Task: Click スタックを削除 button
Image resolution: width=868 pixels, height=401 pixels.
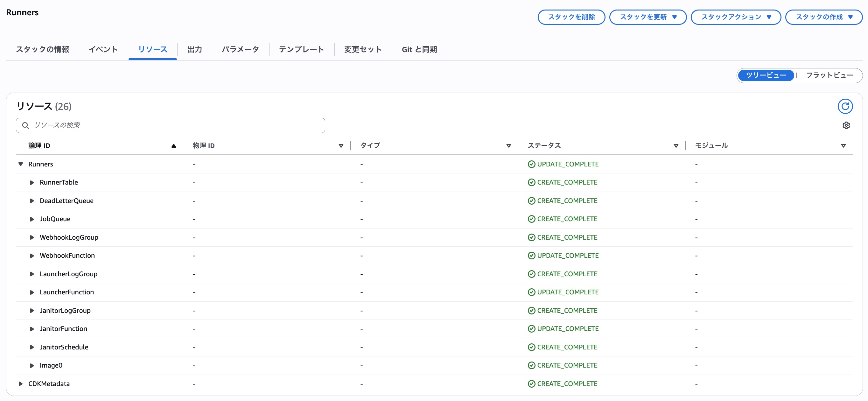Action: 571,17
